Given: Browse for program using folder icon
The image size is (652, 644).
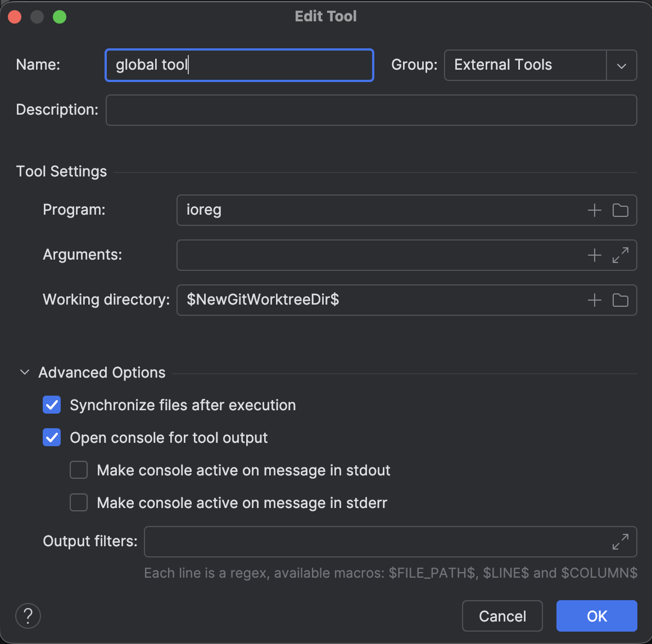Looking at the screenshot, I should coord(620,210).
